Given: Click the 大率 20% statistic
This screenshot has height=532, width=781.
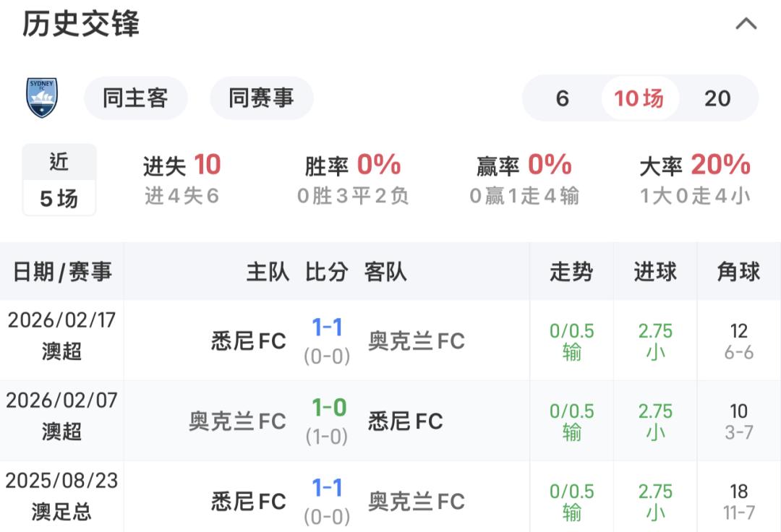Looking at the screenshot, I should click(695, 178).
